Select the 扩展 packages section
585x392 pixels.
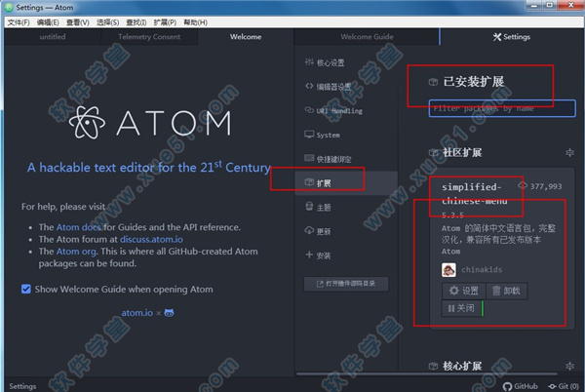click(346, 183)
